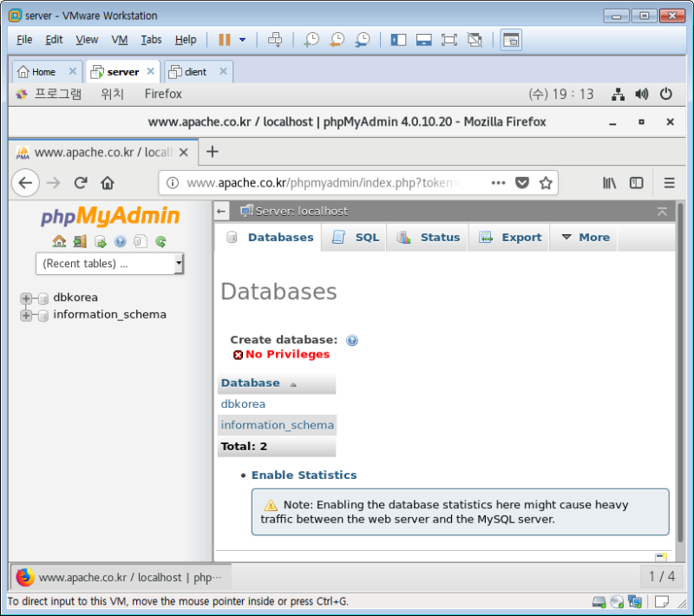Open MySQL documentation icon in sidebar
The width and height of the screenshot is (694, 616).
coord(141,241)
